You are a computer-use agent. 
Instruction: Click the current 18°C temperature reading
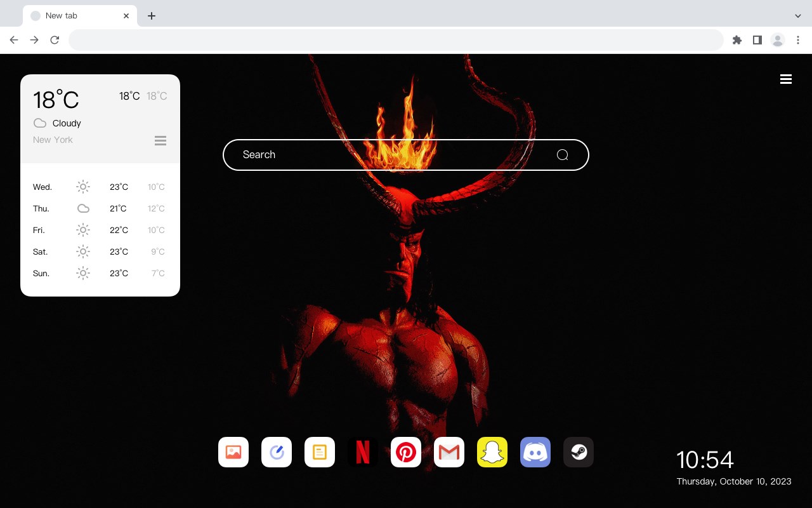coord(56,100)
